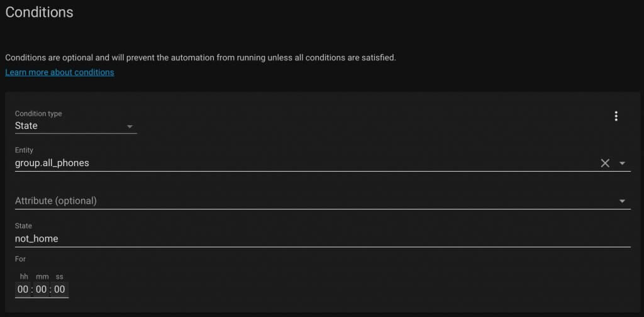
Task: Click the Condition type field label
Action: tap(38, 113)
